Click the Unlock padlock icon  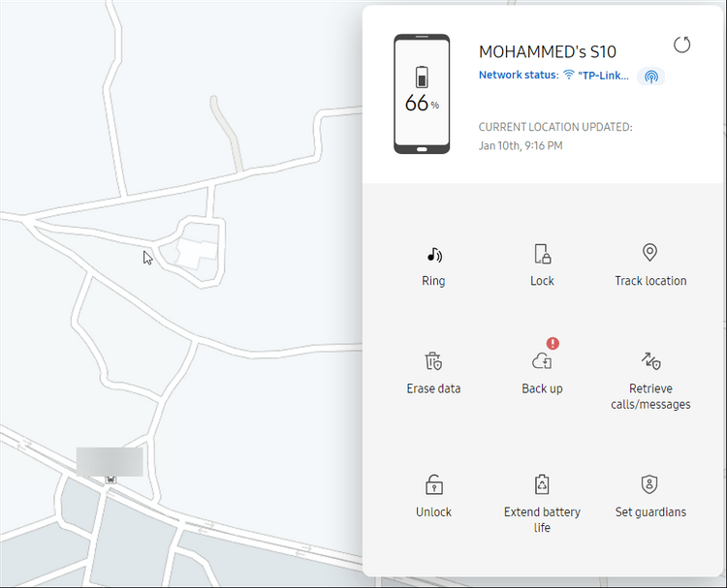coord(434,484)
